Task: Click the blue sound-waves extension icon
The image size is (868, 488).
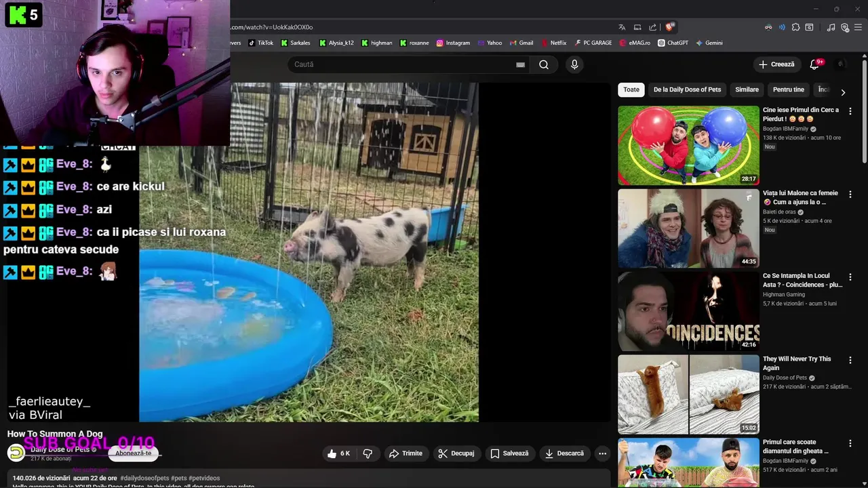Action: coord(781,27)
